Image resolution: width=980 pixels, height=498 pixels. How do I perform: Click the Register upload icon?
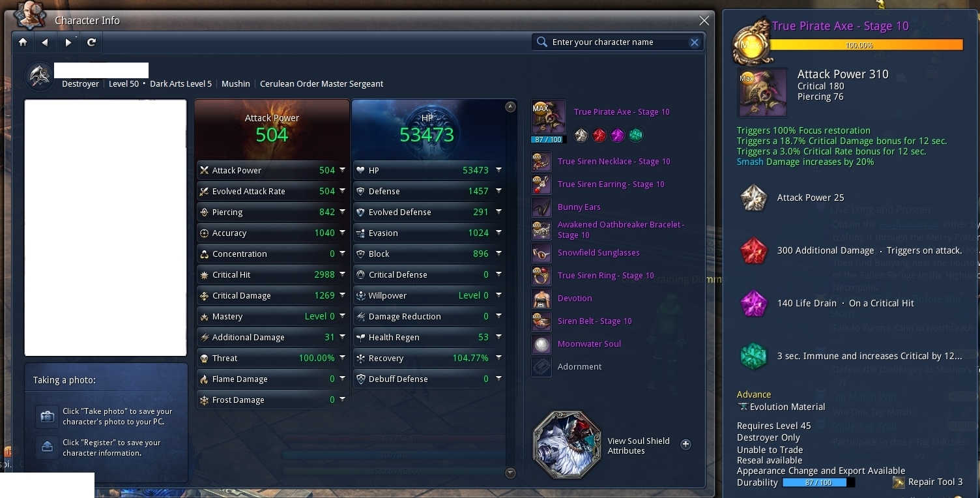tap(47, 447)
